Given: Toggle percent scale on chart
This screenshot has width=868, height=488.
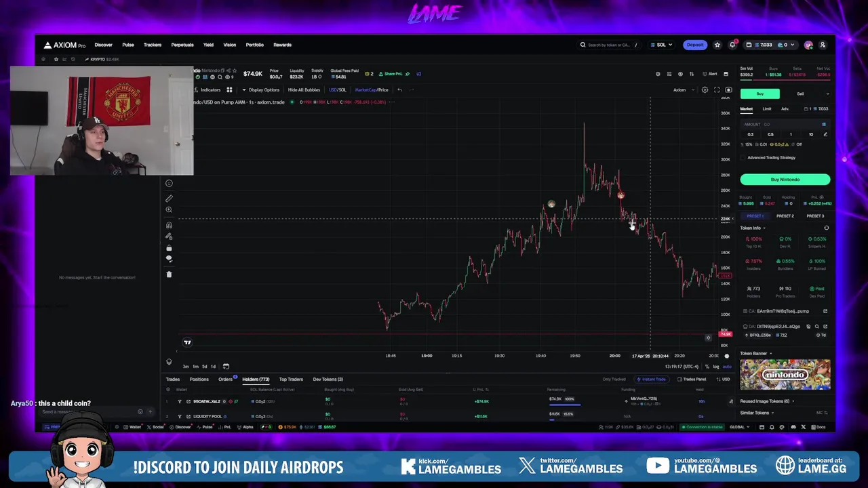Looking at the screenshot, I should [707, 367].
